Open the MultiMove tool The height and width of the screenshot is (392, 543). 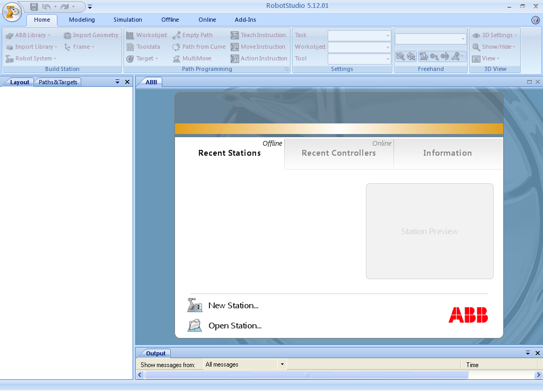(192, 58)
